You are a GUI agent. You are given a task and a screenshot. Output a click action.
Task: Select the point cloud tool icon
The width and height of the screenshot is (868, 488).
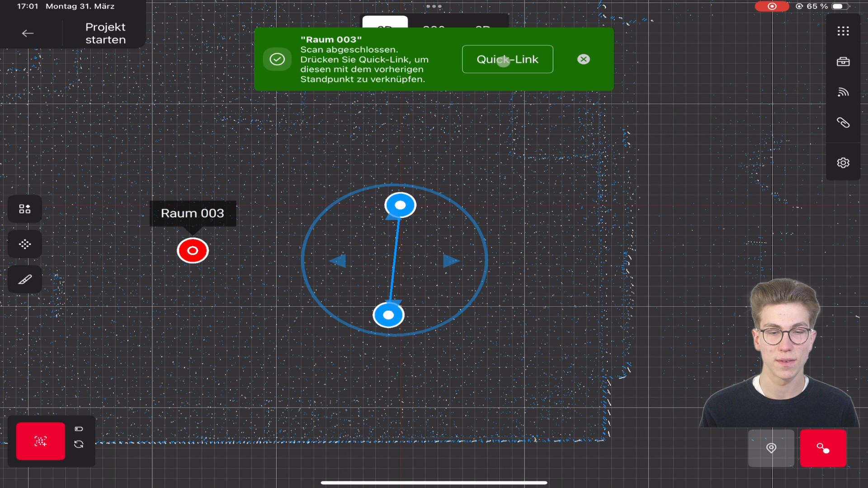click(x=25, y=244)
